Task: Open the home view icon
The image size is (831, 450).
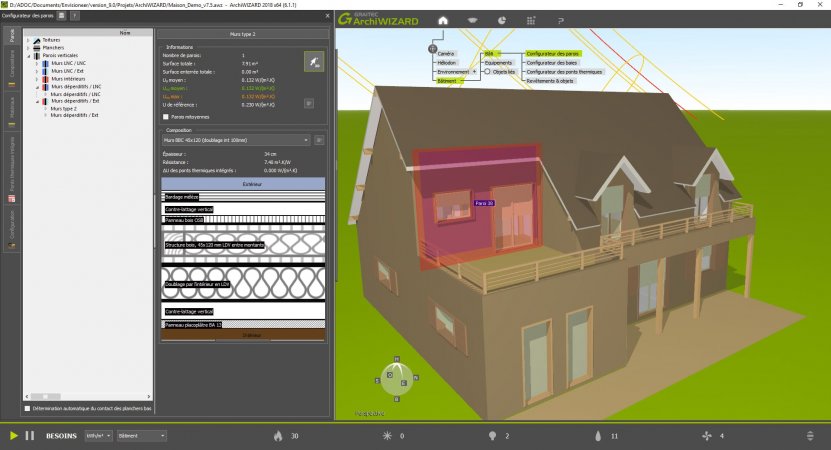Action: tap(443, 21)
